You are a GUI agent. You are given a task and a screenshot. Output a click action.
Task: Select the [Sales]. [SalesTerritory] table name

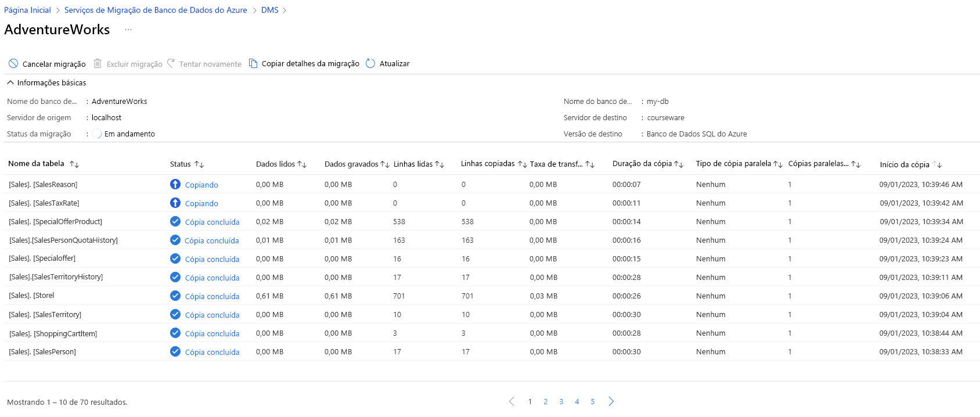[45, 314]
